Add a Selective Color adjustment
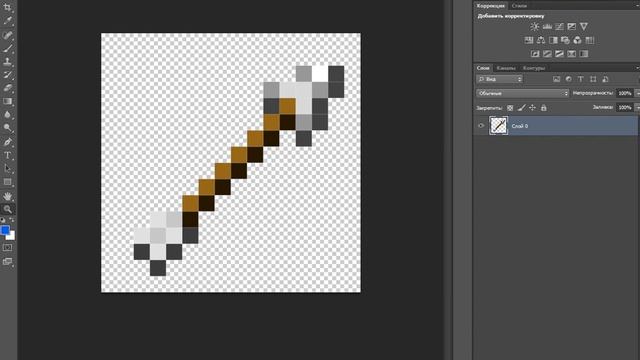The height and width of the screenshot is (360, 640). point(571,53)
